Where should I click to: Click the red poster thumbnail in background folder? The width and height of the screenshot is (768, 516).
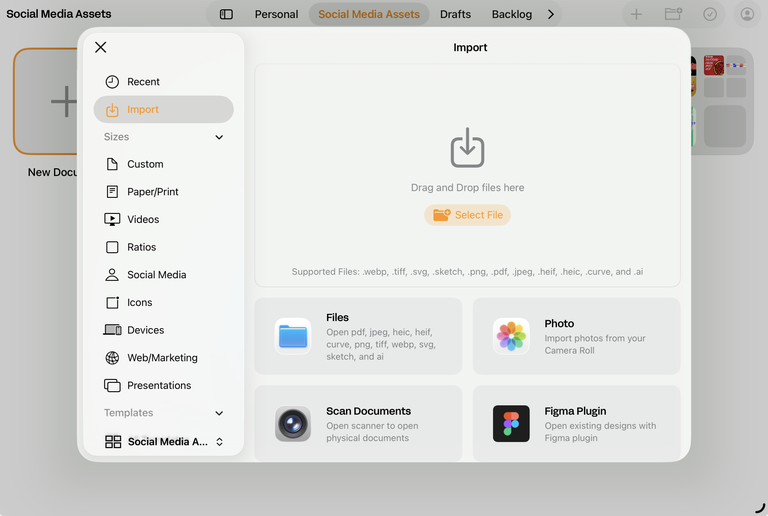click(714, 65)
